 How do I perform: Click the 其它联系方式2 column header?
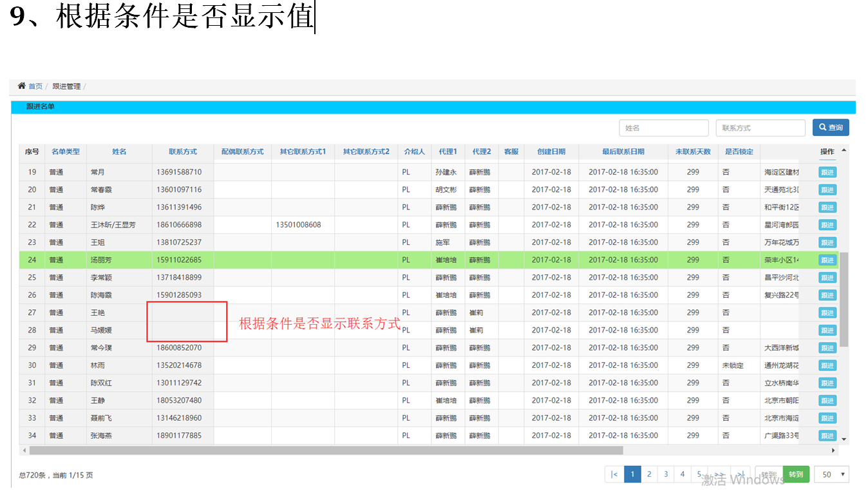point(366,151)
